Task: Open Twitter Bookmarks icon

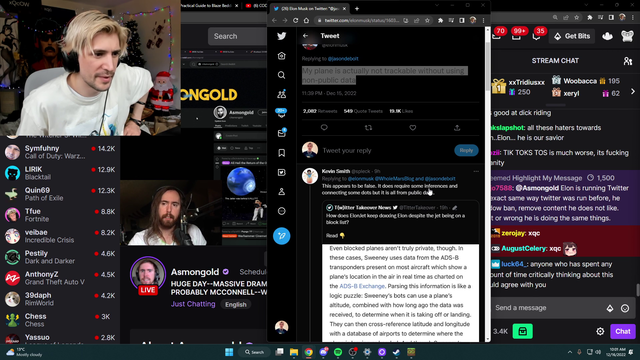Action: pyautogui.click(x=281, y=153)
